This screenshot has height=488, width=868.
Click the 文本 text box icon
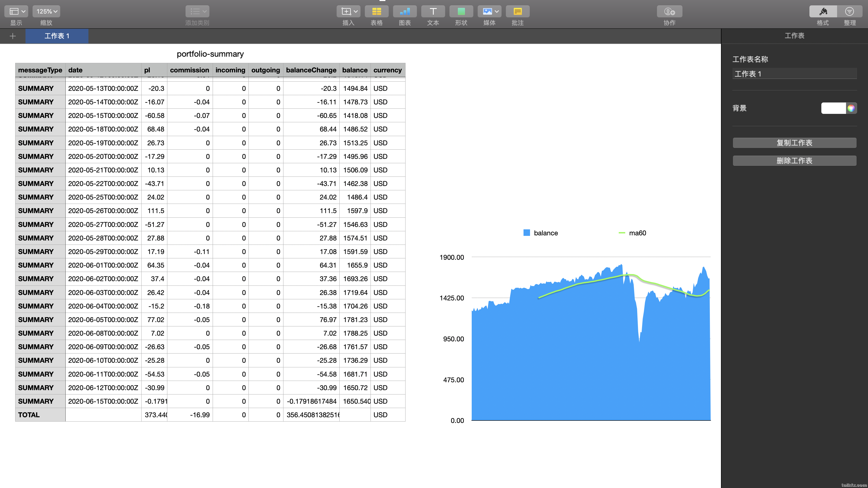point(433,11)
